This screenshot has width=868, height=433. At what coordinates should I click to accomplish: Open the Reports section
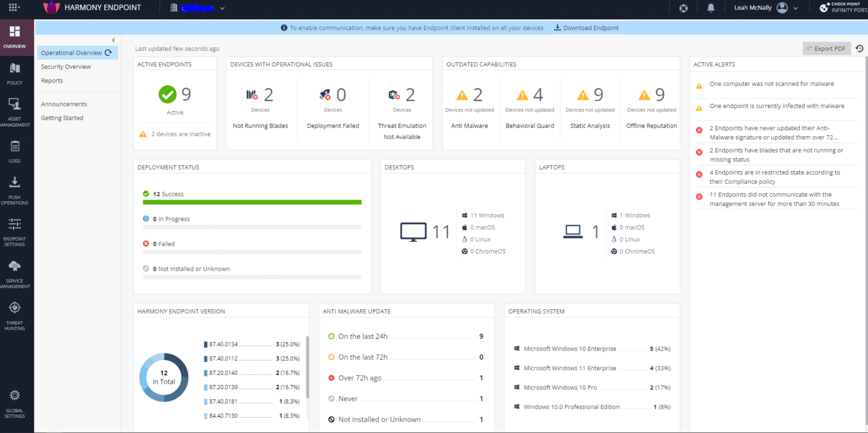click(53, 80)
